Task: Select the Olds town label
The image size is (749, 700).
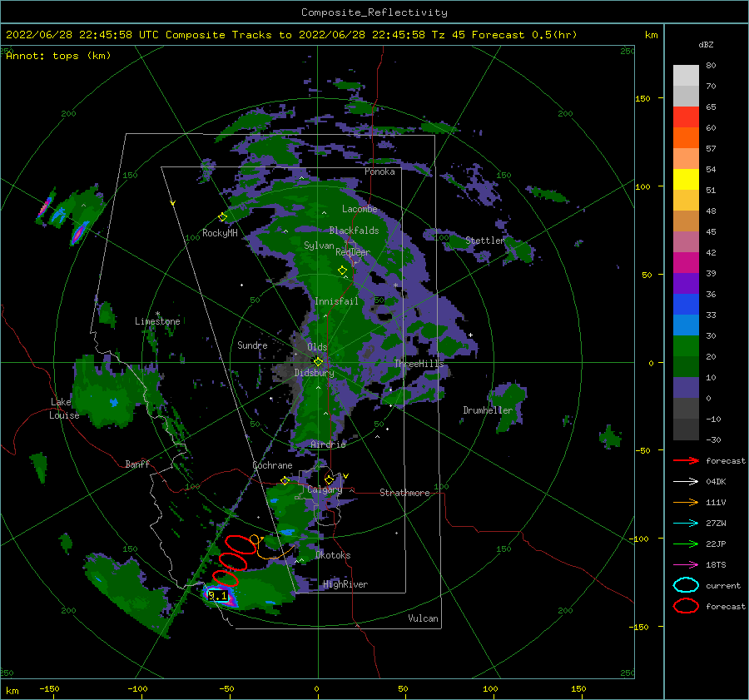Action: (x=317, y=347)
